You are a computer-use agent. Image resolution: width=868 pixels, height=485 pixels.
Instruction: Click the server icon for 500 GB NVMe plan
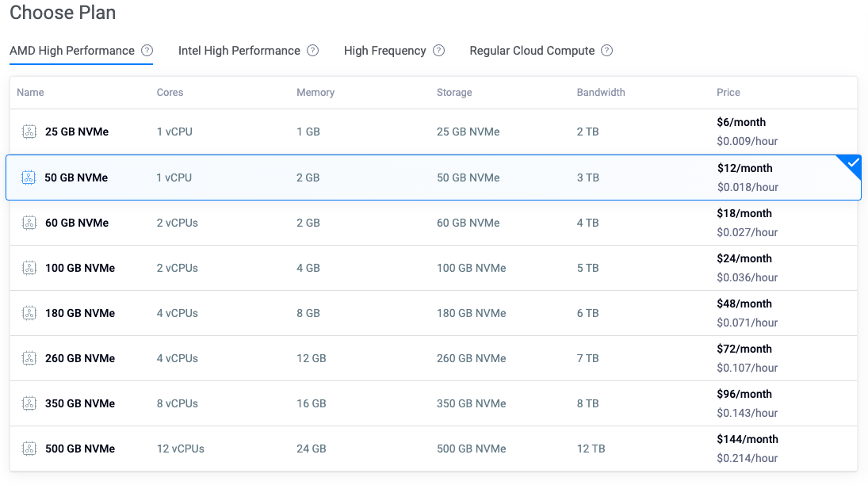(29, 449)
